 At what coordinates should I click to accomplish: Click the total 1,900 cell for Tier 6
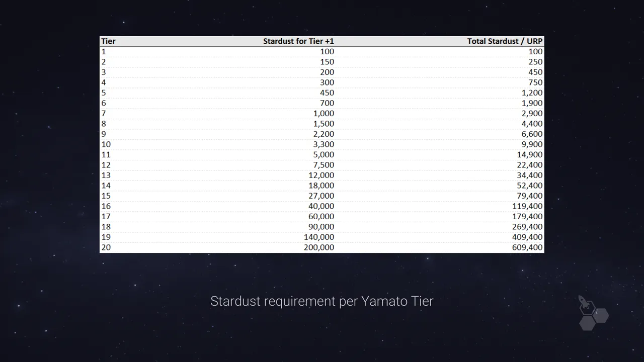point(532,103)
